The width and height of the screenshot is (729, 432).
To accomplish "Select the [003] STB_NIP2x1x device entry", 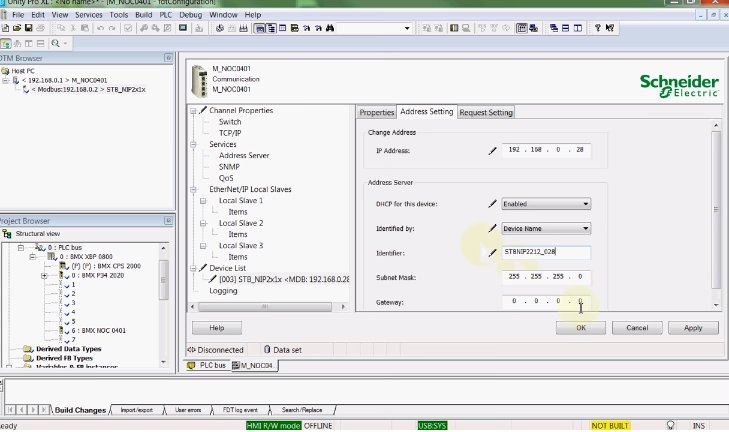I will click(x=284, y=279).
